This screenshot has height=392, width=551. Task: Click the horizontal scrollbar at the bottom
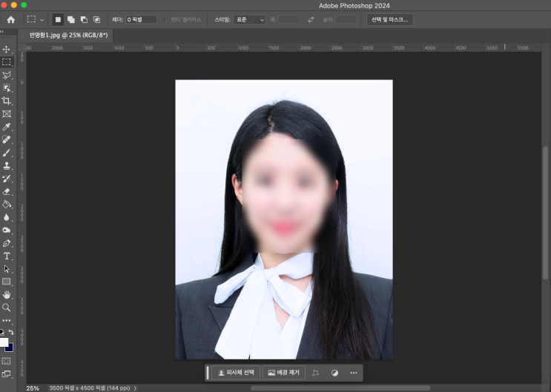point(340,388)
